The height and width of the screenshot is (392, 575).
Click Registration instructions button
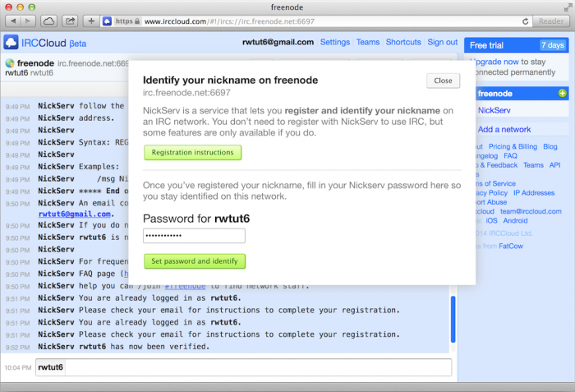192,152
